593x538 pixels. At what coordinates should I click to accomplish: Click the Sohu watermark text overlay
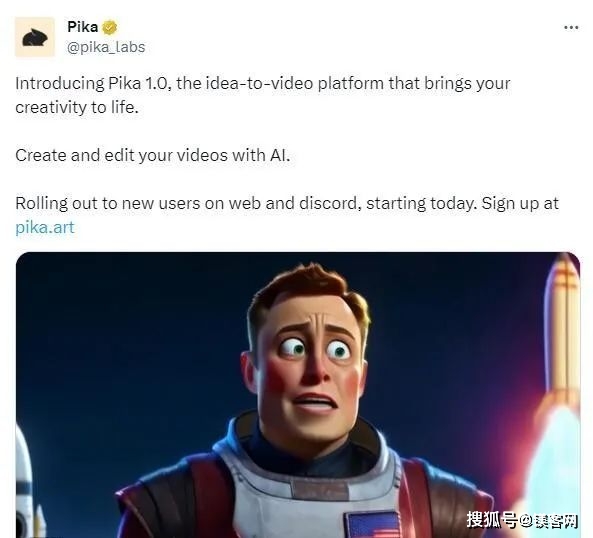coord(522,519)
